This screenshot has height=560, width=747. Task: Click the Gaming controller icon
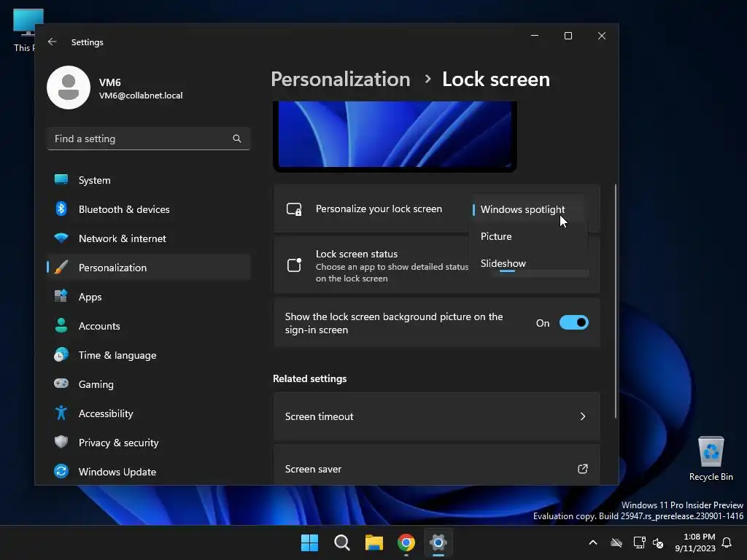(x=61, y=384)
